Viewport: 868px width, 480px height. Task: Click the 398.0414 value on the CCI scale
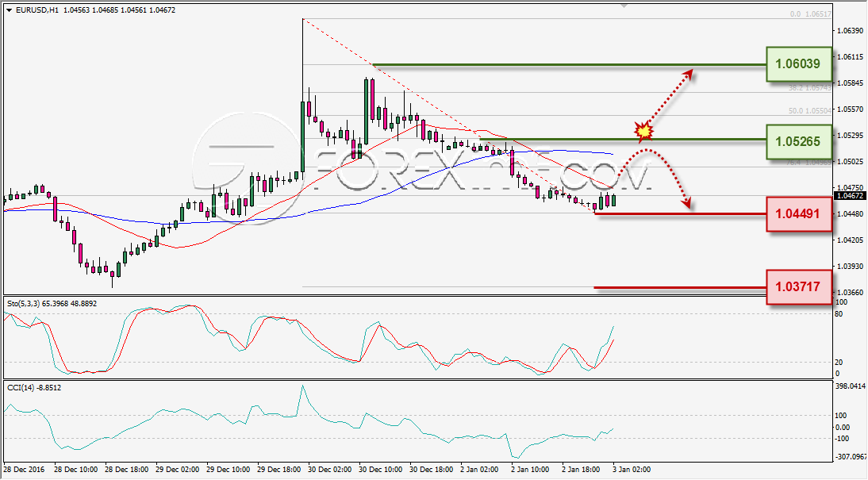pos(849,386)
